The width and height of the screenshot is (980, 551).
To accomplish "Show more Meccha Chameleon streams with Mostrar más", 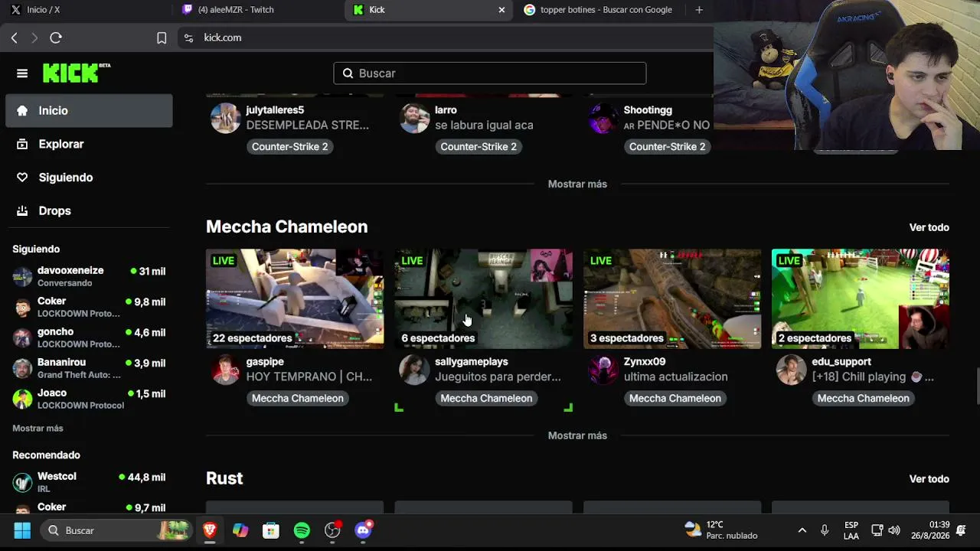I will (x=577, y=436).
